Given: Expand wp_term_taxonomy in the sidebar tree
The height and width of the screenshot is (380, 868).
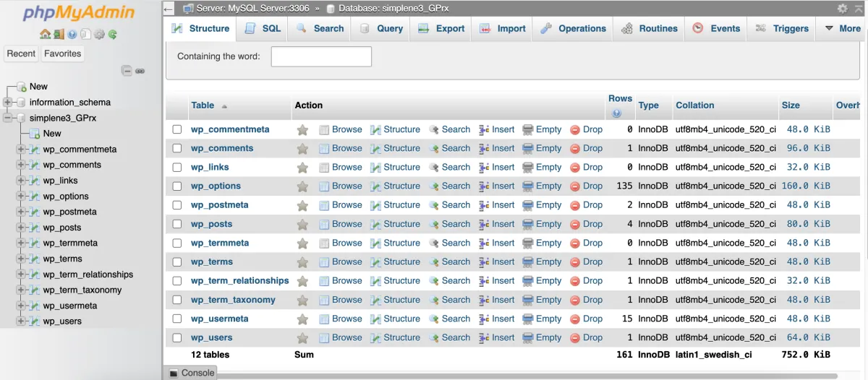Looking at the screenshot, I should pos(21,290).
